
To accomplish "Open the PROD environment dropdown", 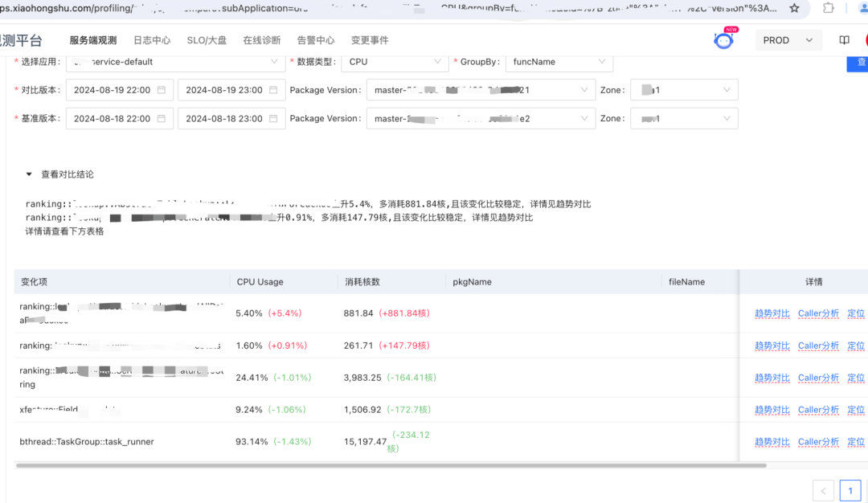I will pyautogui.click(x=788, y=40).
